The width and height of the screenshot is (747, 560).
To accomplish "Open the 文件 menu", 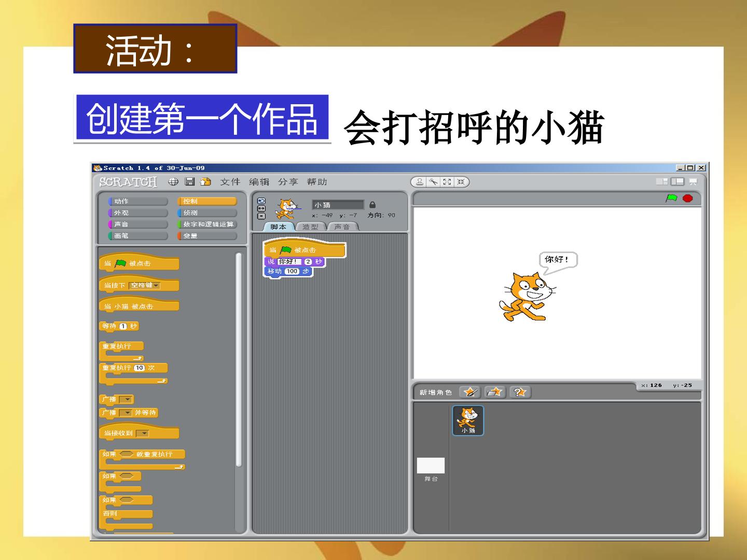I will pyautogui.click(x=230, y=182).
